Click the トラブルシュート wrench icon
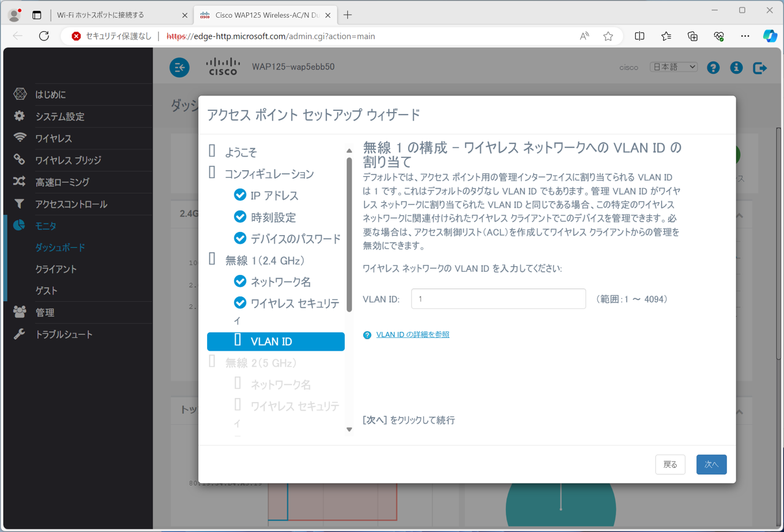 [20, 334]
